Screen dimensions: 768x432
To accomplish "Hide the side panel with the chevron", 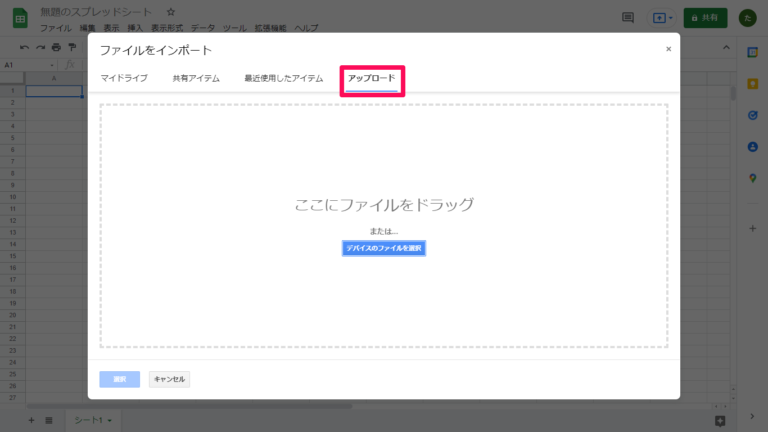I will pos(752,416).
